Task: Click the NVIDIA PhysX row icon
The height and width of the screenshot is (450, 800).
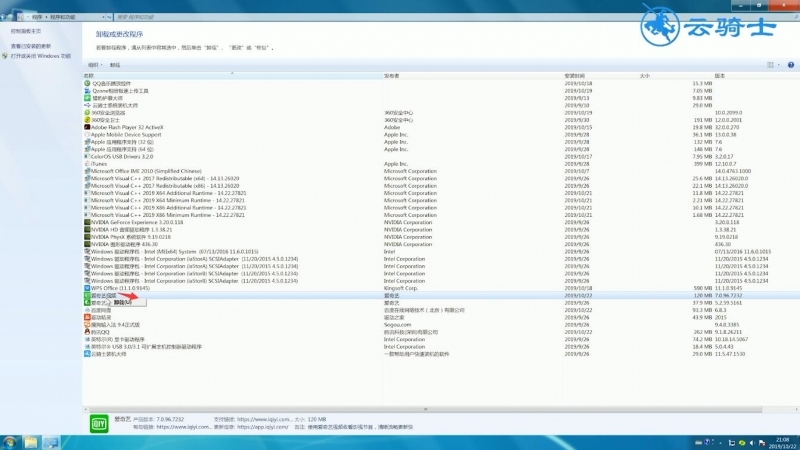Action: point(87,237)
